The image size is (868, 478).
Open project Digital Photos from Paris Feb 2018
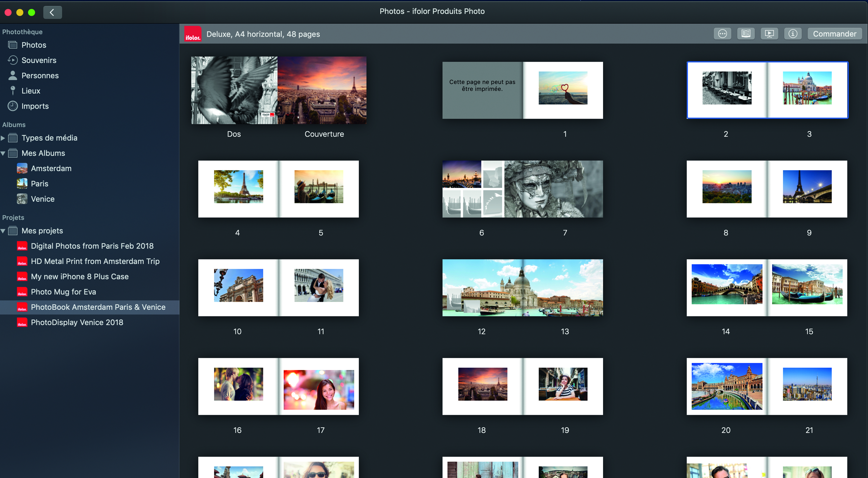[x=92, y=246]
